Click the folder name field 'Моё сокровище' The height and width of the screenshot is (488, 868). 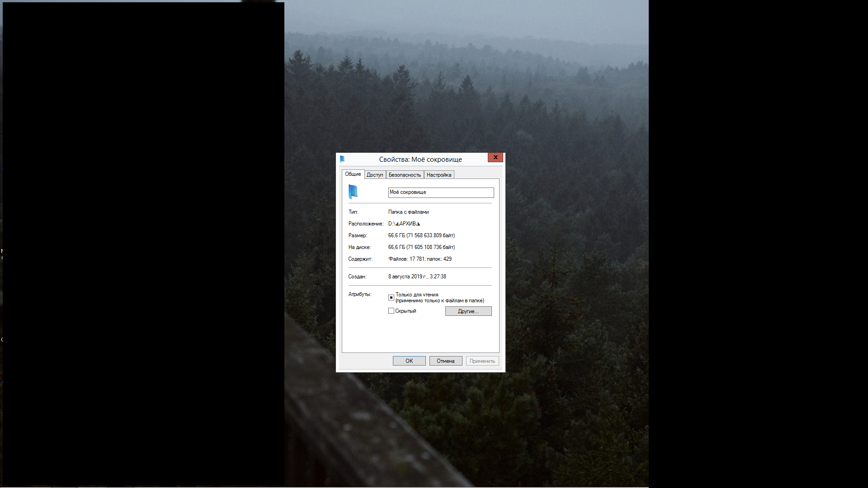tap(440, 192)
